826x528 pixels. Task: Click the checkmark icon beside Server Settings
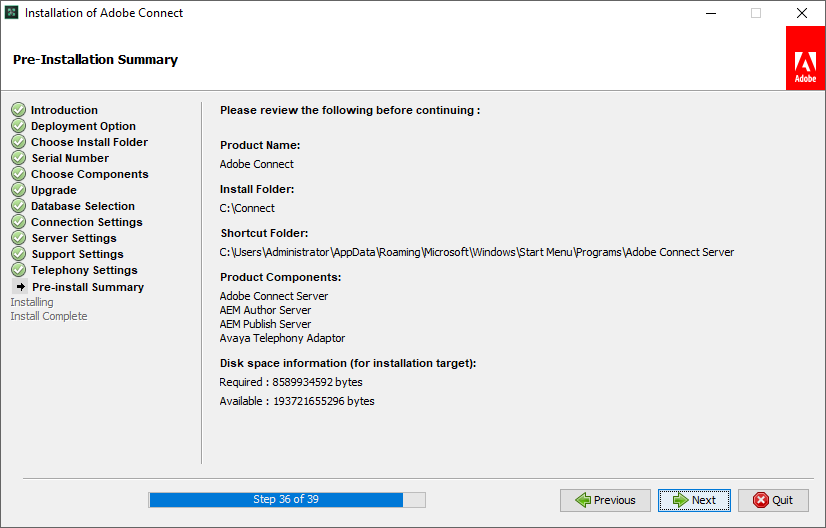[18, 238]
